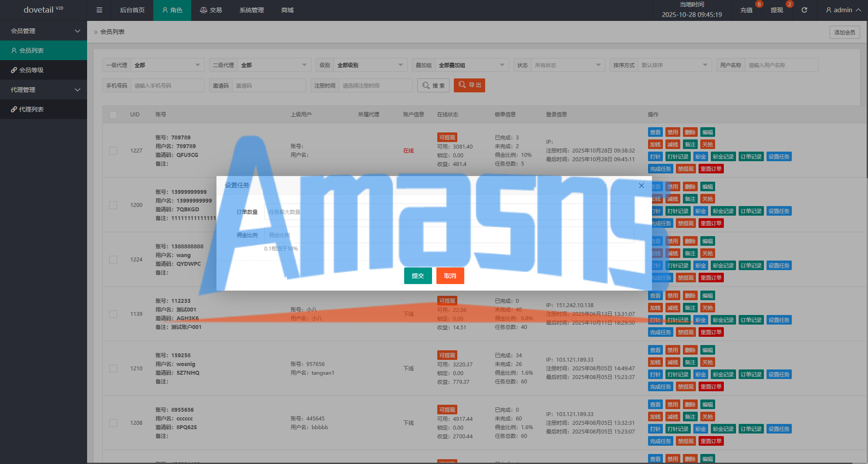The image size is (868, 464).
Task: Select 会员列表 in the sidebar
Action: coord(44,51)
